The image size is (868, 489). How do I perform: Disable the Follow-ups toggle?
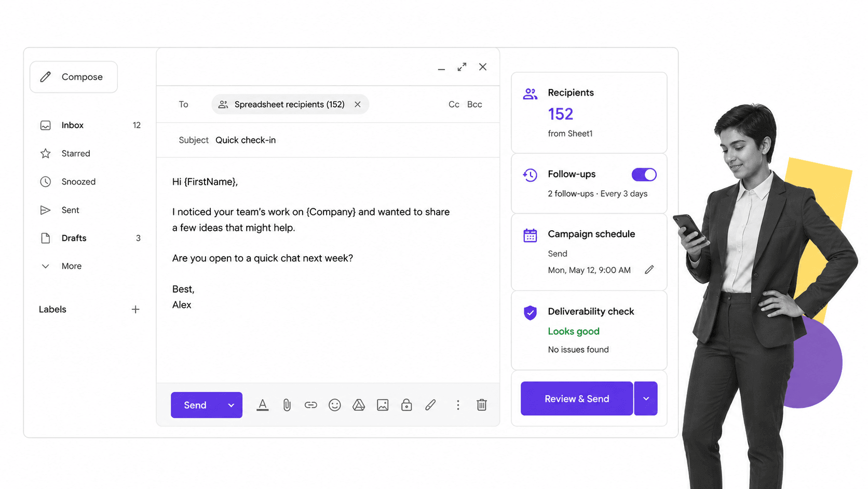[x=644, y=175]
